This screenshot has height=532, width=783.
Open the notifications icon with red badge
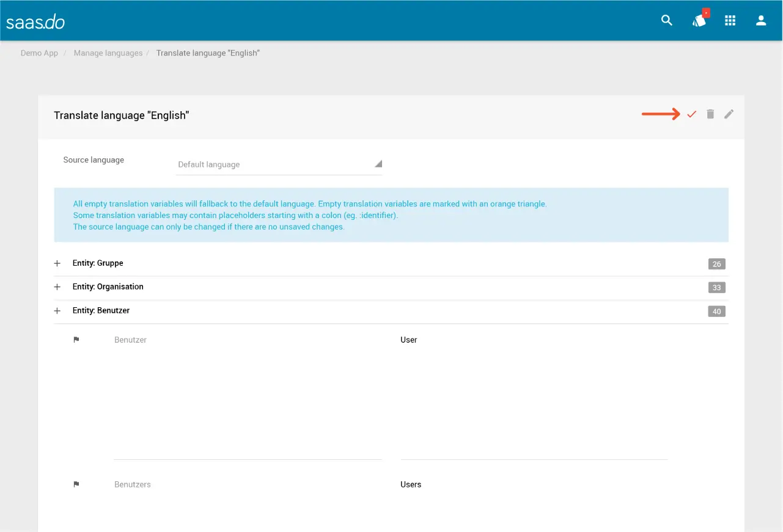pos(699,20)
